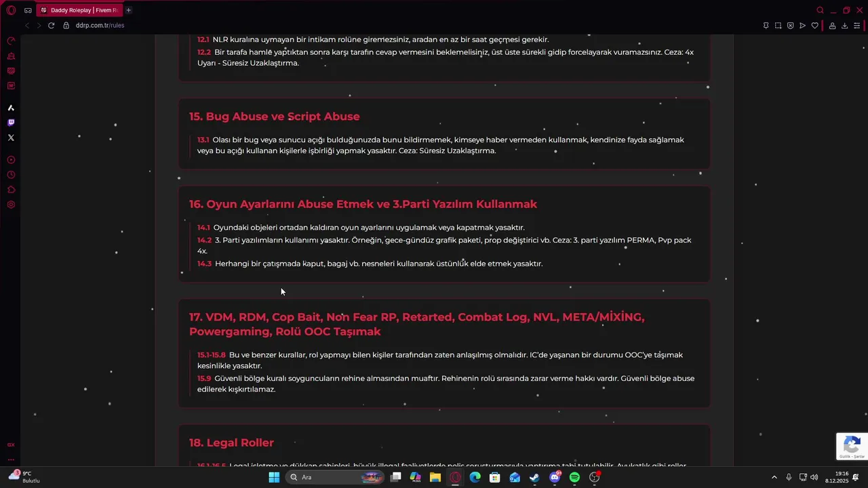Open Microsoft Edge from taskbar
The width and height of the screenshot is (868, 488).
(475, 477)
